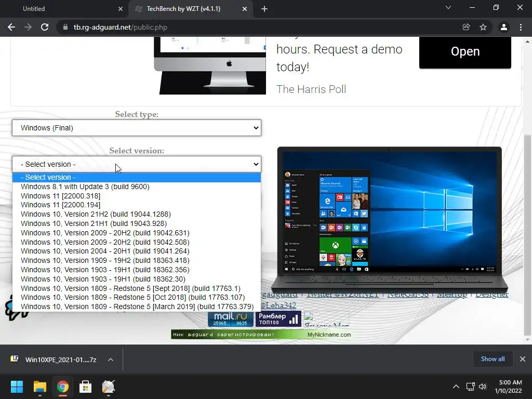Select Windows 11 [22000.318]
The image size is (532, 399).
tap(137, 196)
